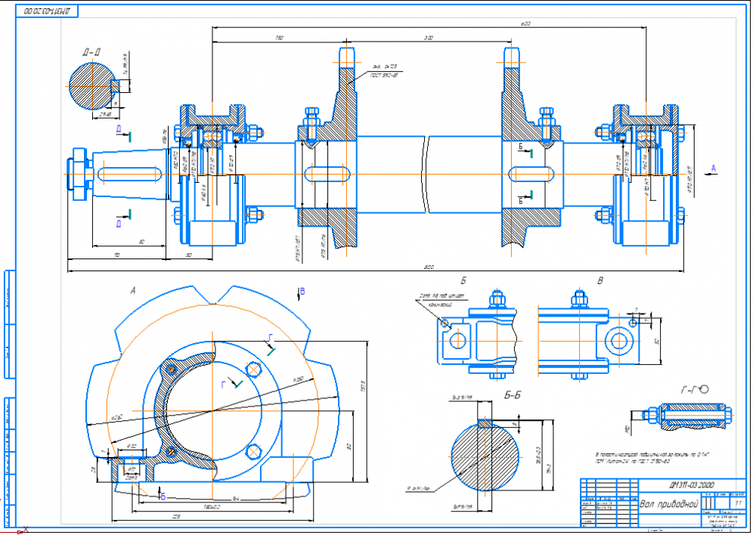Click the 'ГОСТ 592-81' leader note
756x535 pixels.
click(x=384, y=76)
